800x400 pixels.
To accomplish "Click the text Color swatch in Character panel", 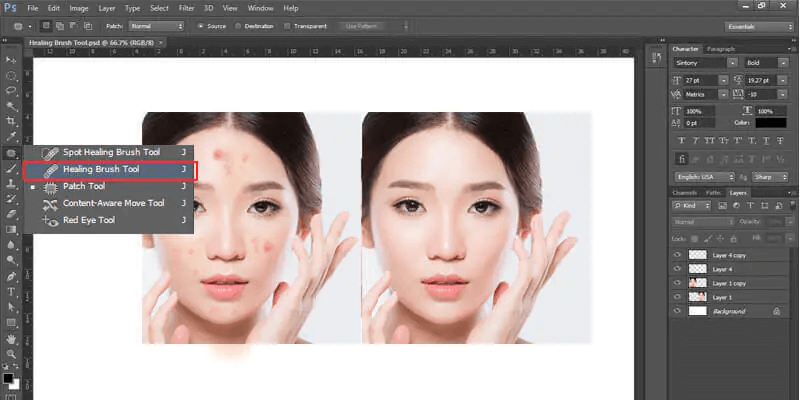I will [x=770, y=123].
